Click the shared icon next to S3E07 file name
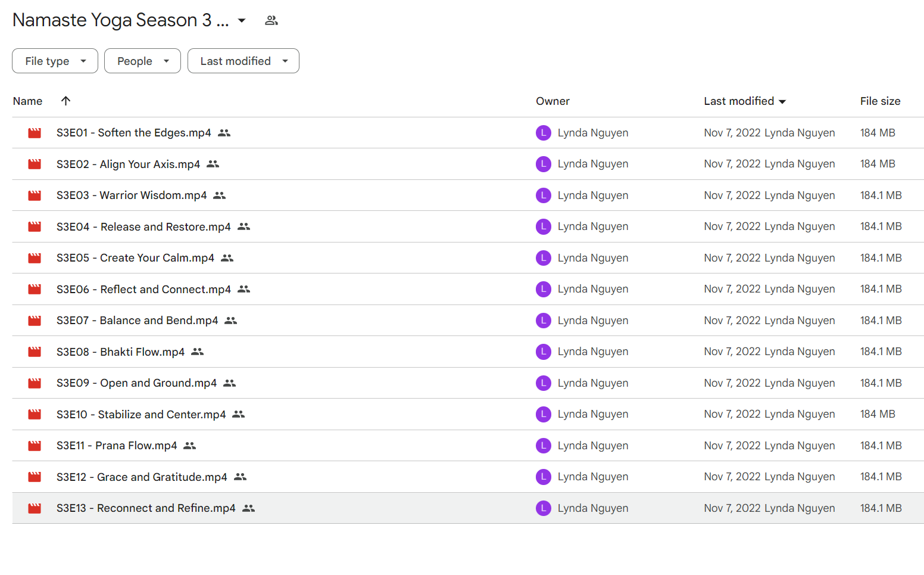Viewport: 924px width, 575px height. pos(231,321)
